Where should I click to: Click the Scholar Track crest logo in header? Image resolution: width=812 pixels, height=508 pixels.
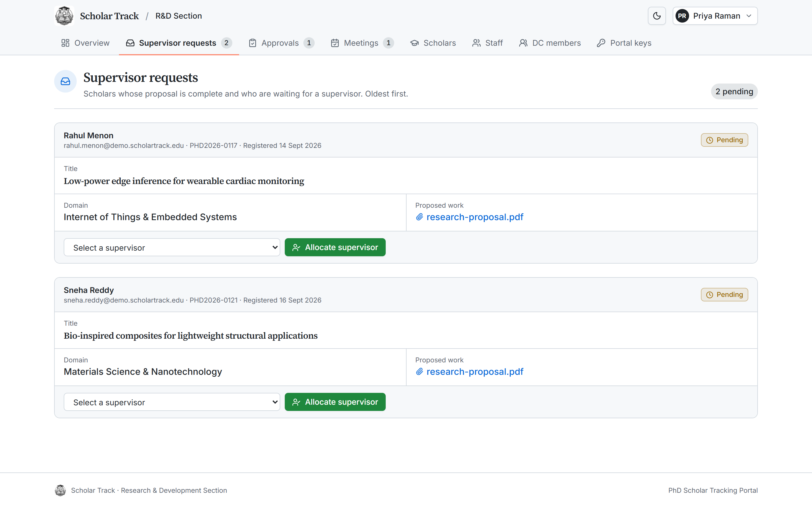(x=64, y=16)
